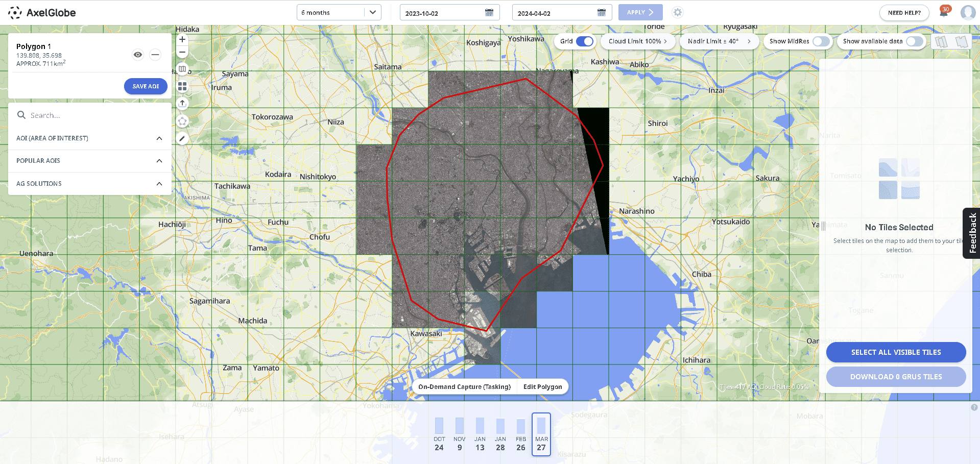This screenshot has width=980, height=464.
Task: Click the Need Help? button
Action: (904, 13)
